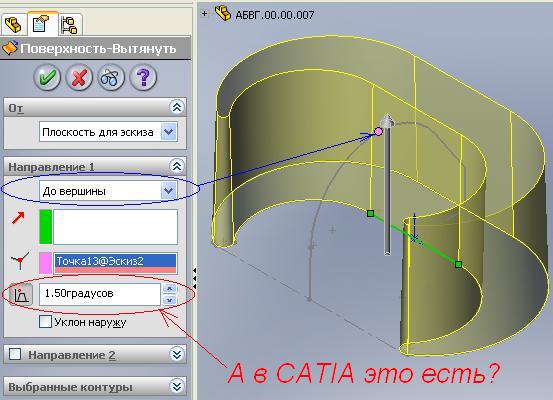The width and height of the screenshot is (553, 400).
Task: Open help with purple question mark
Action: point(143,77)
